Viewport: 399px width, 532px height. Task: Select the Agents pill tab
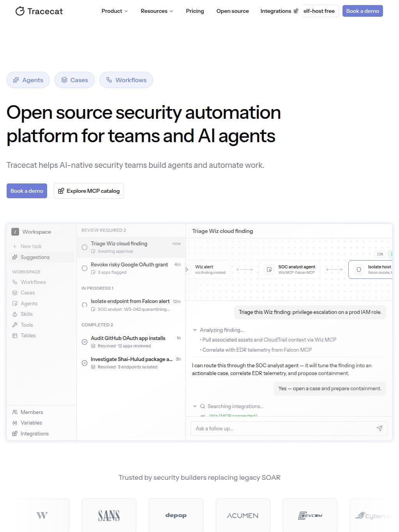(28, 80)
